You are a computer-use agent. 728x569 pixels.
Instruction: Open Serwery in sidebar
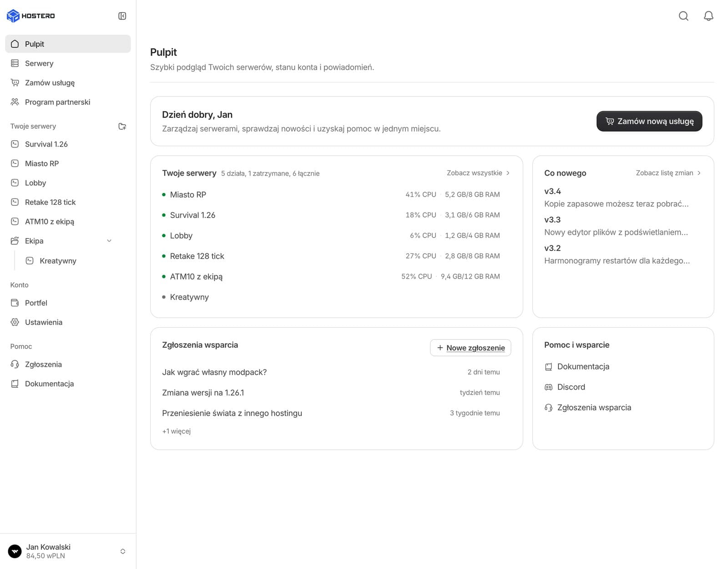(68, 63)
